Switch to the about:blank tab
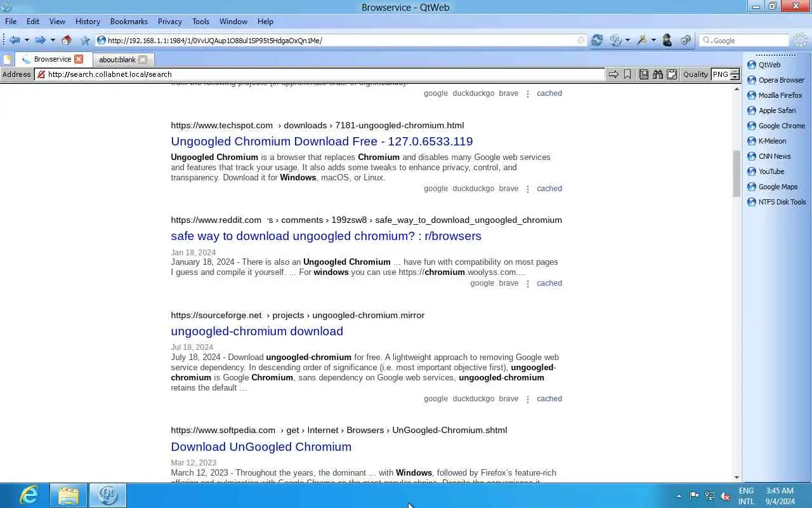Image resolution: width=812 pixels, height=508 pixels. tap(117, 59)
